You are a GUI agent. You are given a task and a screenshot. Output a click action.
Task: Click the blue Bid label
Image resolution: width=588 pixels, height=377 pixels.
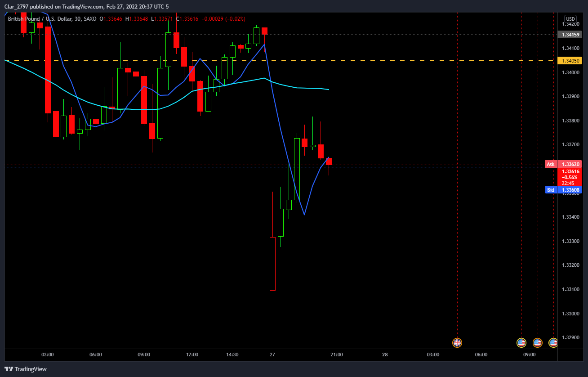(551, 190)
